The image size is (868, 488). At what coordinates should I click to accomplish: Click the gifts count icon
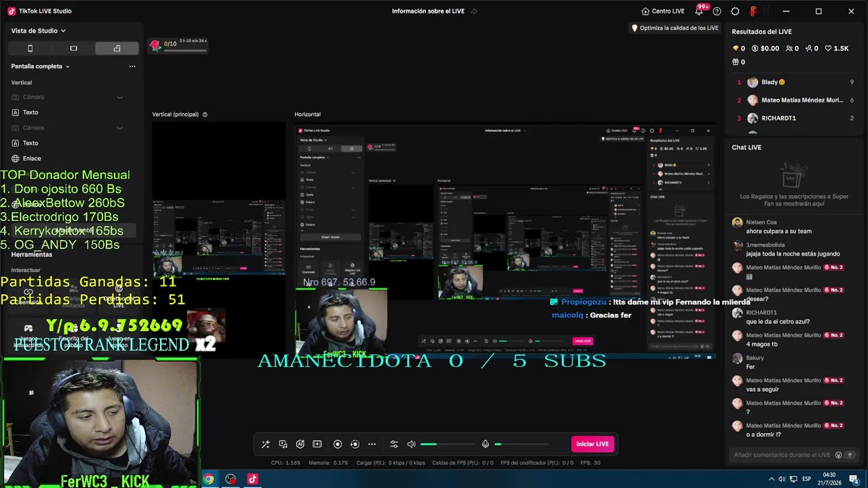pos(736,62)
